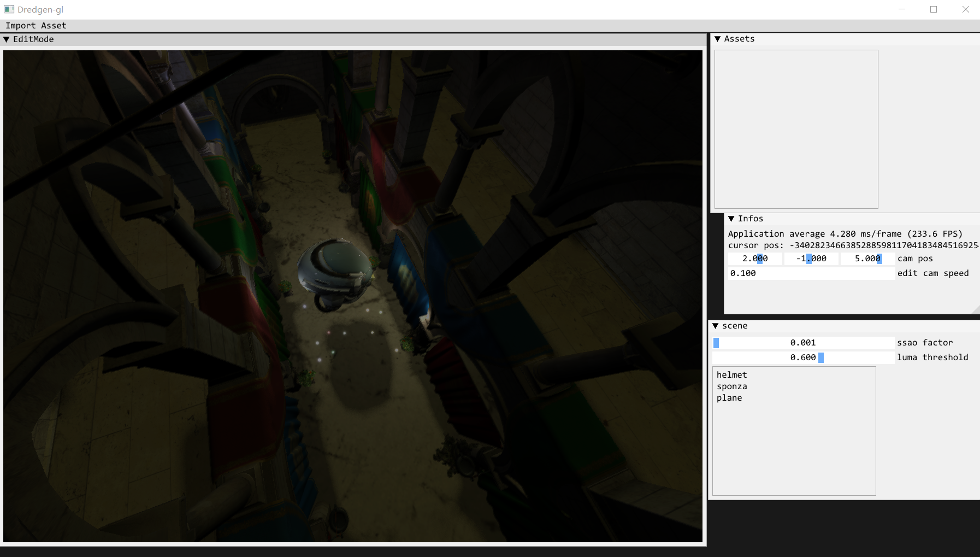Minimize the Dredgen-gl window
980x557 pixels.
(x=902, y=9)
